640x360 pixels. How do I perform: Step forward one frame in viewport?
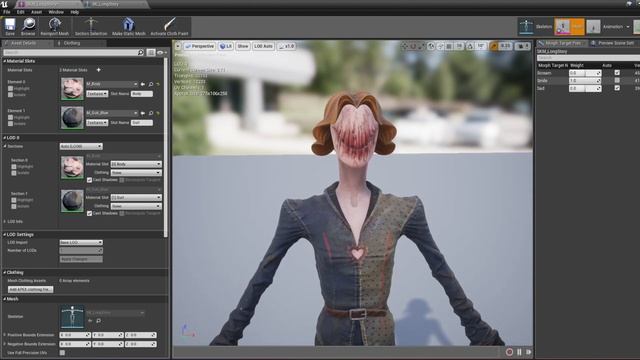click(x=529, y=352)
